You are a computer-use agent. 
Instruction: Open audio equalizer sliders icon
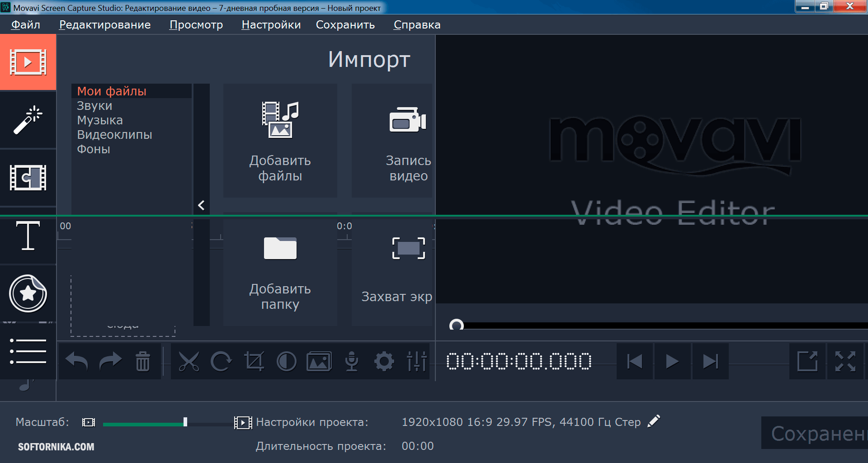pos(416,361)
